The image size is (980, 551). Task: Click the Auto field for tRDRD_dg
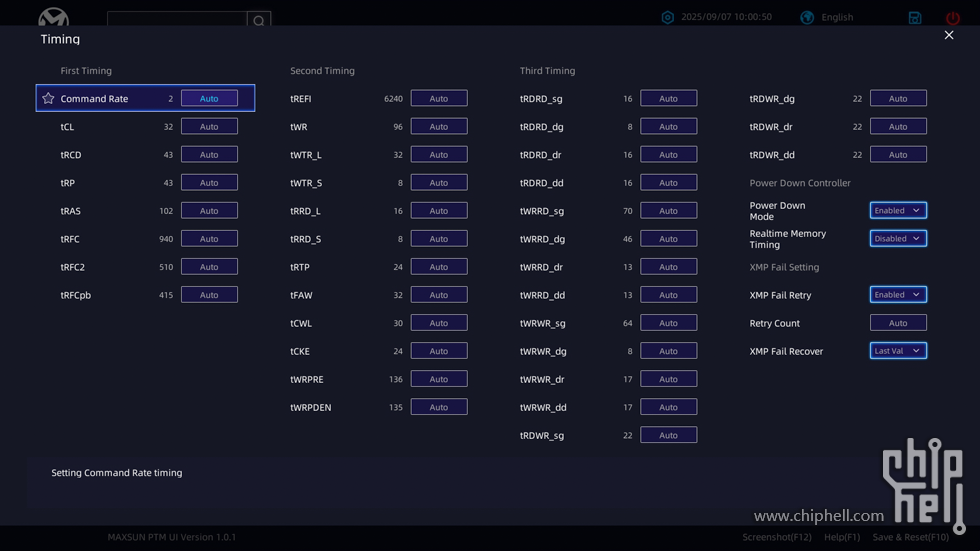[x=669, y=126]
